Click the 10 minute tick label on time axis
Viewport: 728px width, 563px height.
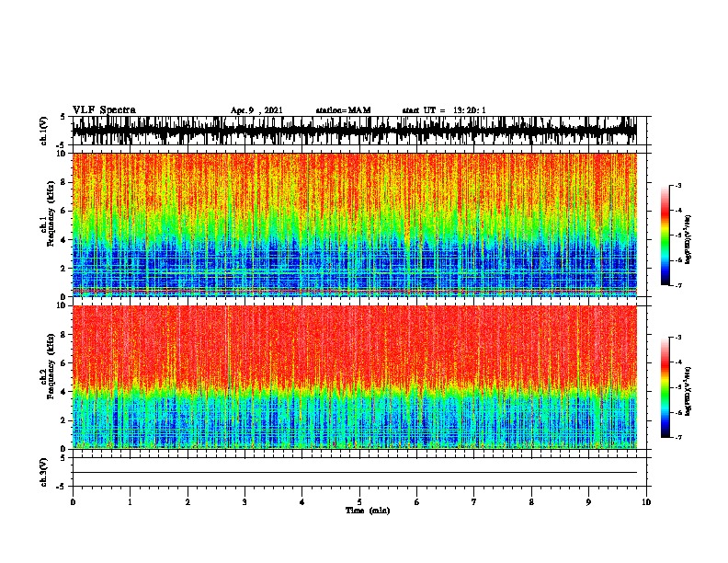pos(646,502)
